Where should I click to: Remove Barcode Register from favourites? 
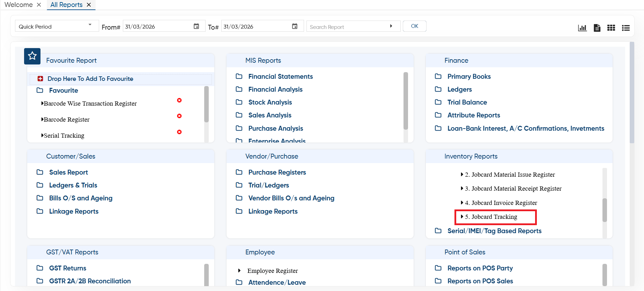[179, 116]
